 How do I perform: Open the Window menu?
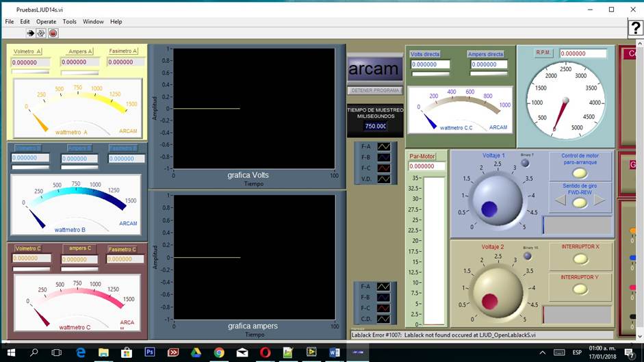pos(93,22)
